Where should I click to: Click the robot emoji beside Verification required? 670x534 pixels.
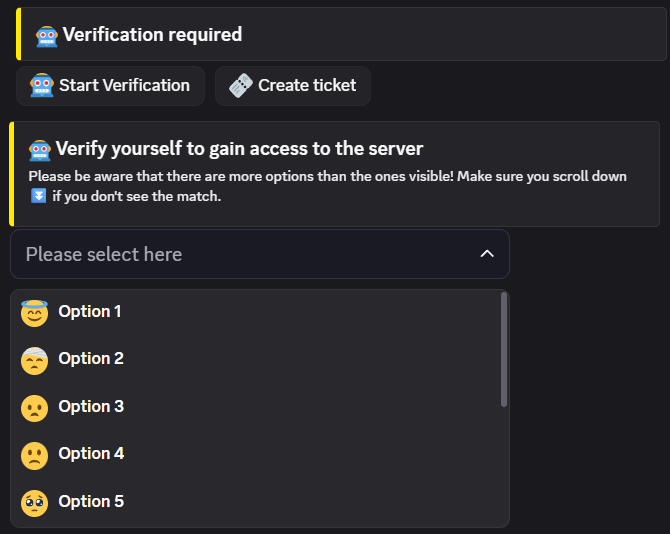(47, 36)
